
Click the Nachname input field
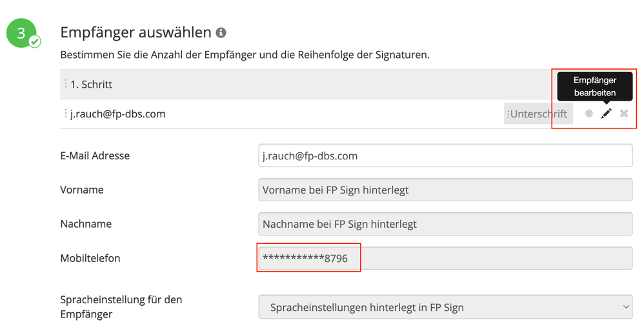coord(445,224)
